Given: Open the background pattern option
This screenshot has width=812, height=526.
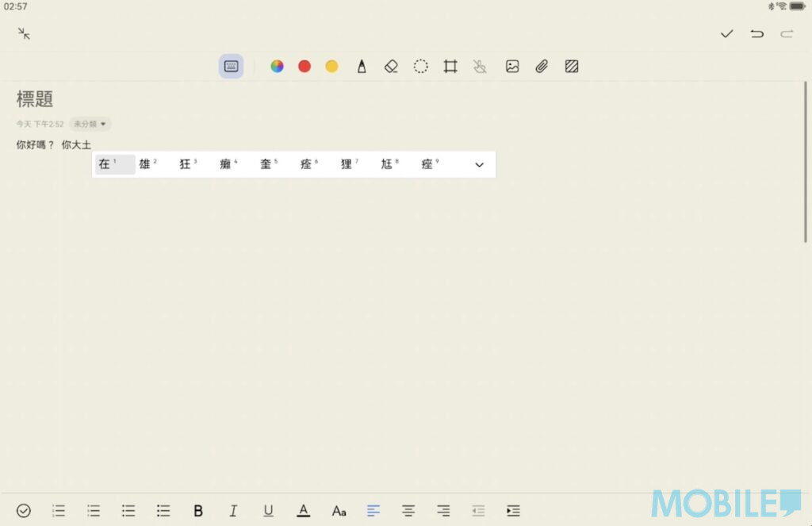Looking at the screenshot, I should tap(572, 67).
